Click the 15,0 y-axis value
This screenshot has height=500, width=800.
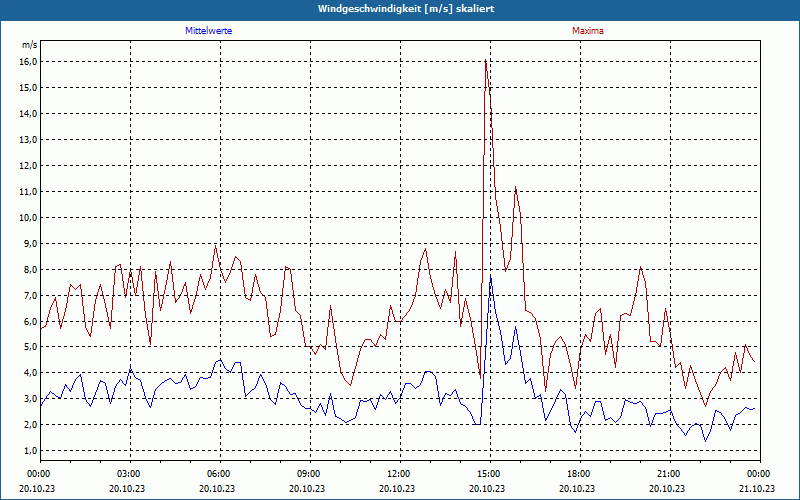[29, 88]
